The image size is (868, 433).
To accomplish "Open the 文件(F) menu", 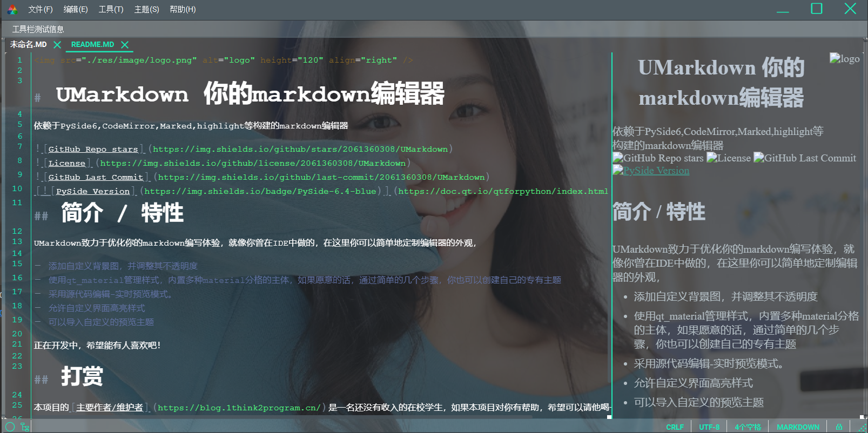I will (41, 9).
